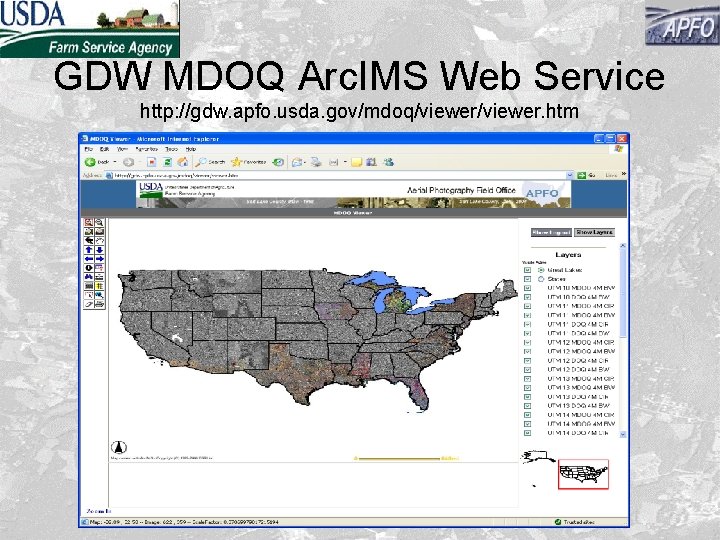Click the UTM 14 MDOQ 4M BW layer name
The height and width of the screenshot is (540, 720).
581,424
